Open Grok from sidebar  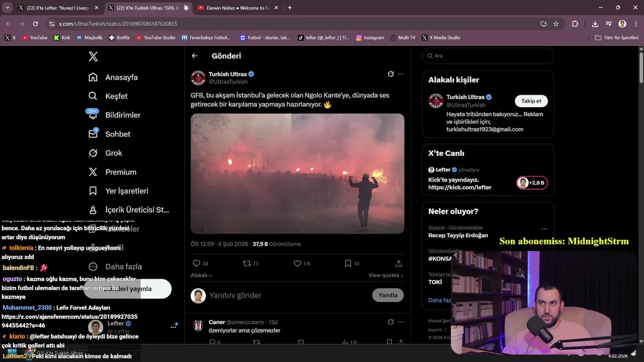point(106,153)
